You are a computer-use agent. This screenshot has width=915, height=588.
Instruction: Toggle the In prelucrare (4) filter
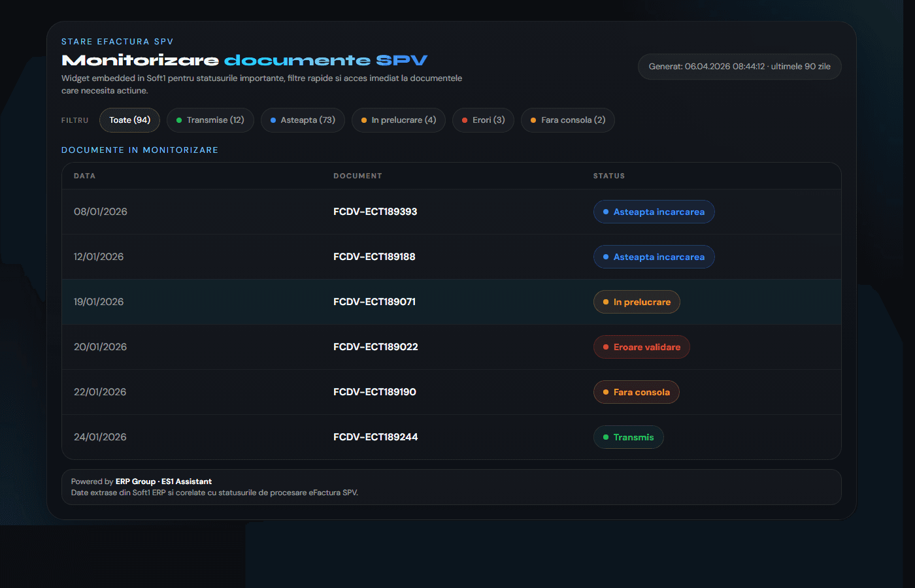coord(398,120)
